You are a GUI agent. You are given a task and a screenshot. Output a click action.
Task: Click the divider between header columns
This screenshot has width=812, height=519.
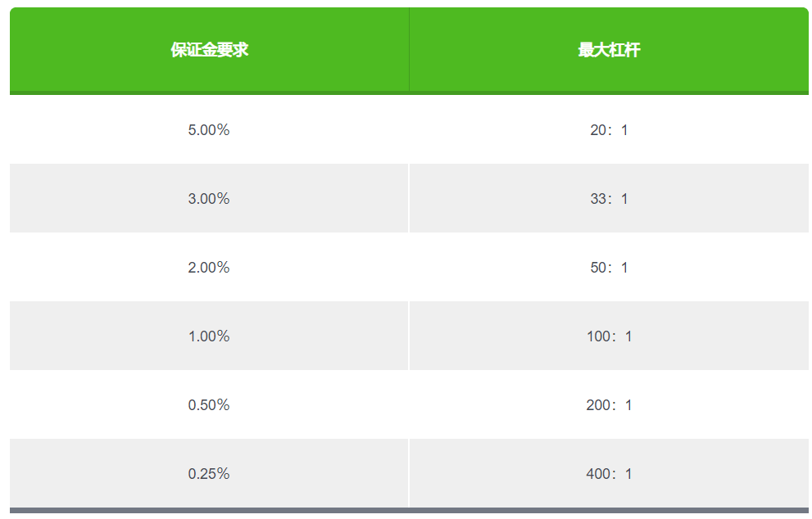[x=409, y=50]
